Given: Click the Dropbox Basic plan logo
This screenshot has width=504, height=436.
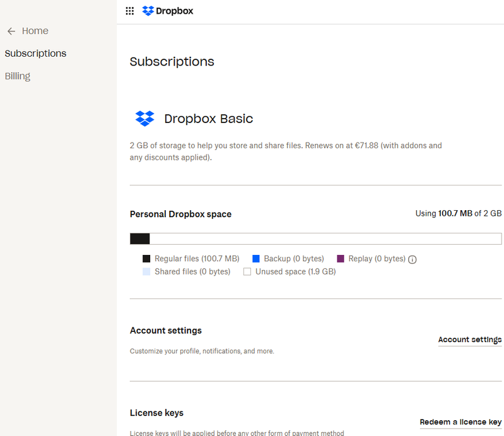Looking at the screenshot, I should (x=145, y=119).
